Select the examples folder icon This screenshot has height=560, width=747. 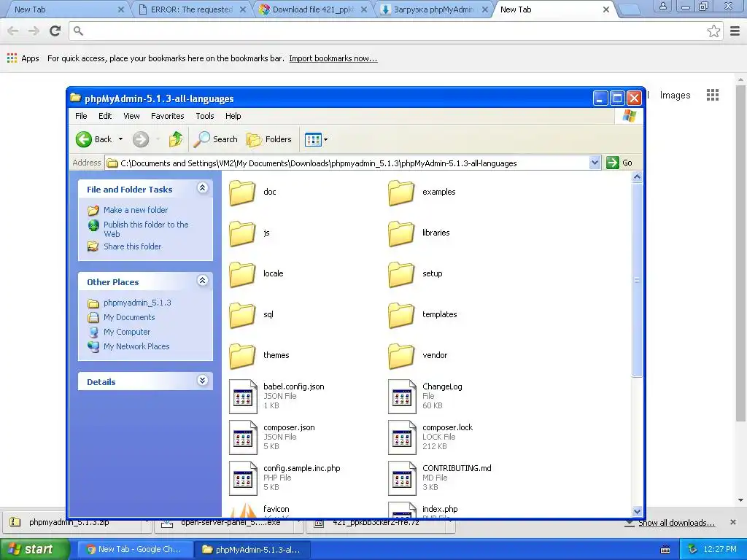(401, 192)
